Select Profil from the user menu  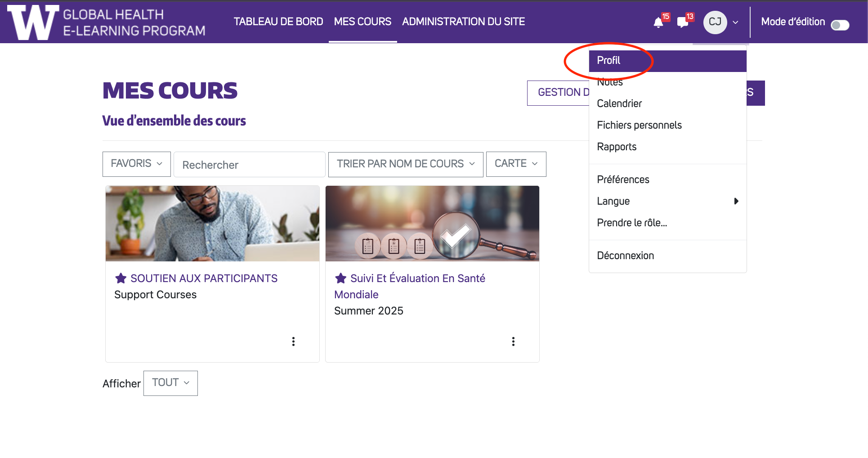[x=608, y=61]
